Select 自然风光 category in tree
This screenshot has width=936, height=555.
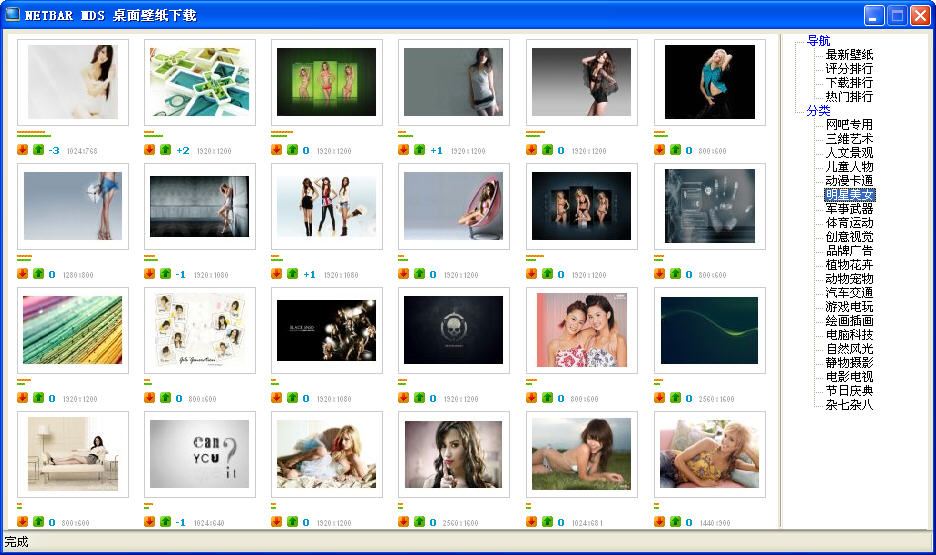pyautogui.click(x=849, y=349)
